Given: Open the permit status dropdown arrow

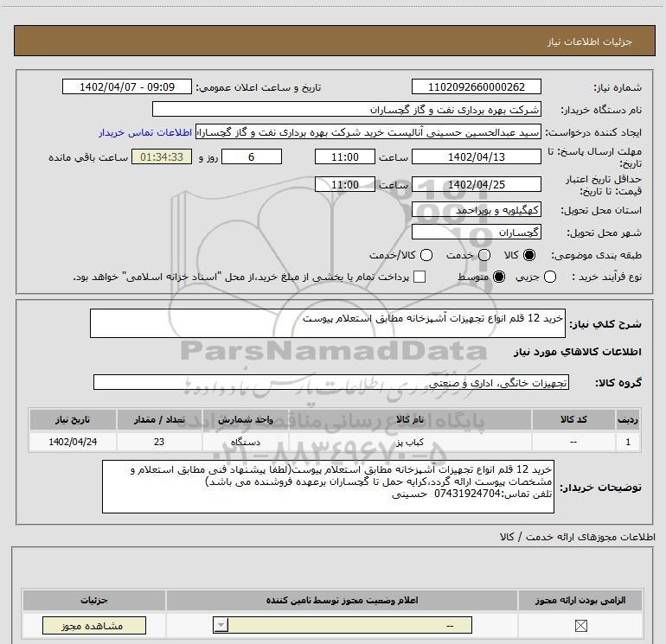Looking at the screenshot, I should (x=221, y=625).
